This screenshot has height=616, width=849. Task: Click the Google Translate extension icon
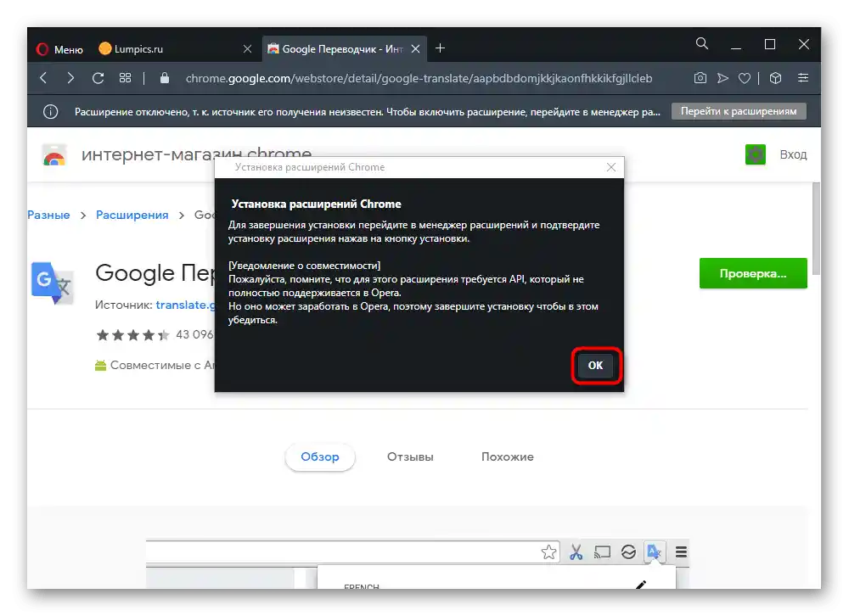click(52, 283)
